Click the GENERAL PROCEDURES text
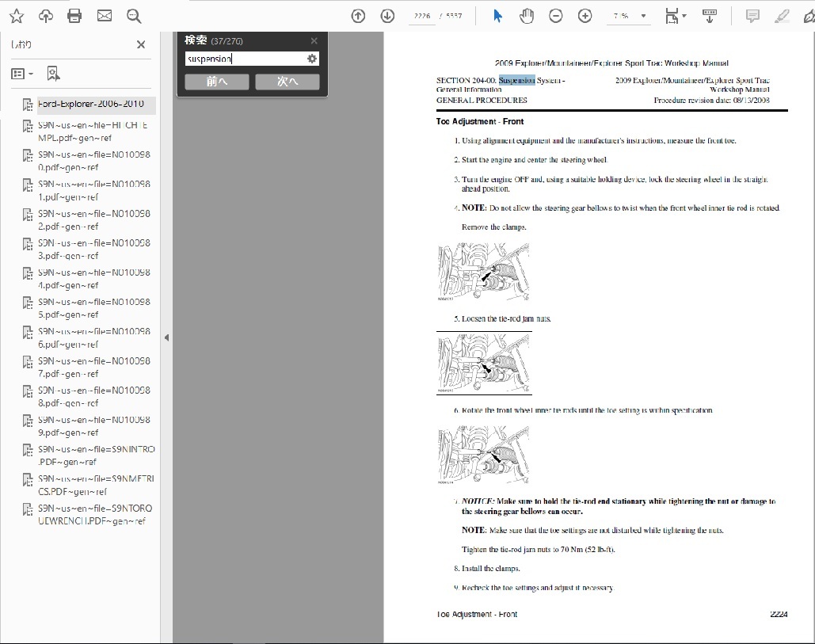 click(482, 101)
